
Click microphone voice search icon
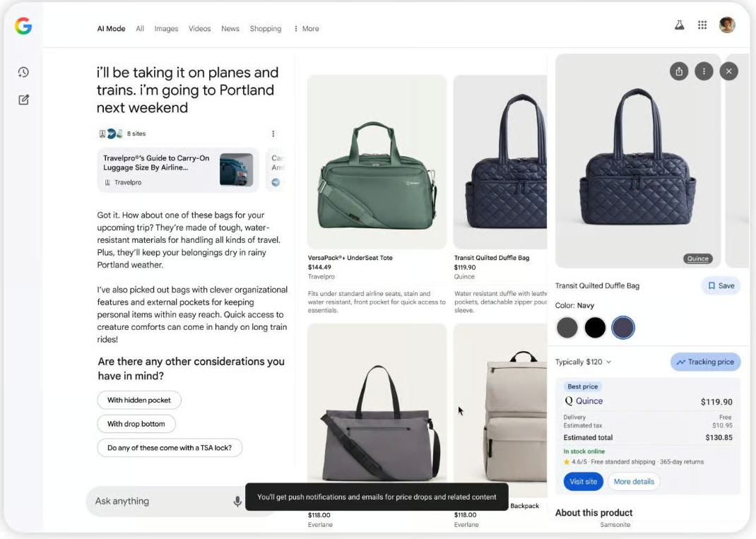coord(237,502)
